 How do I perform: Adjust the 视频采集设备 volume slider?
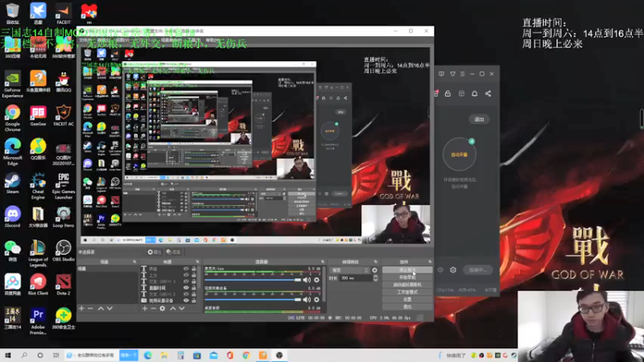tap(253, 299)
